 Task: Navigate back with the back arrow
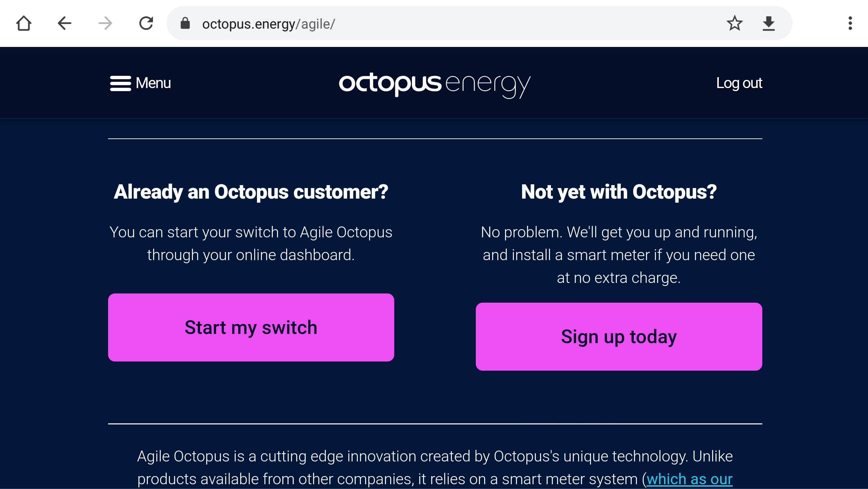click(65, 23)
